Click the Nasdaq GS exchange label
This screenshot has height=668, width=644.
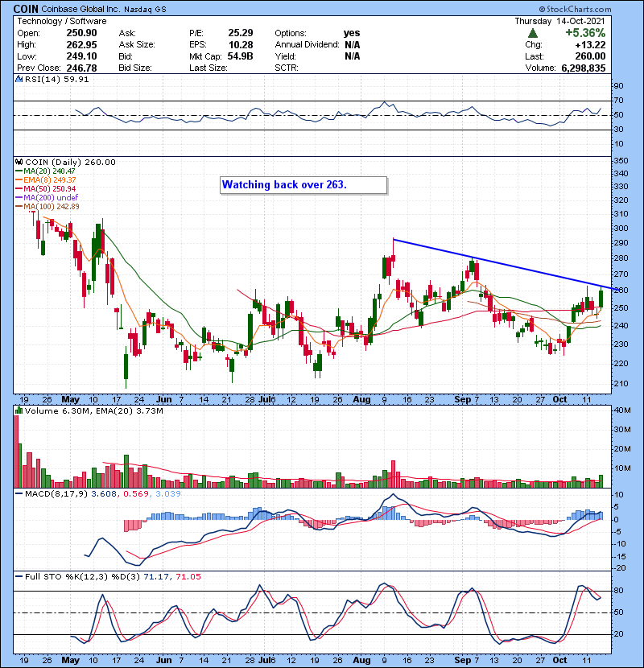(145, 10)
